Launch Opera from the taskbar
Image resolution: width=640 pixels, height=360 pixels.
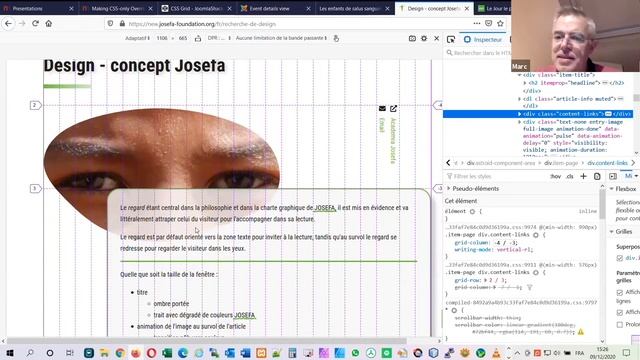click(x=151, y=353)
